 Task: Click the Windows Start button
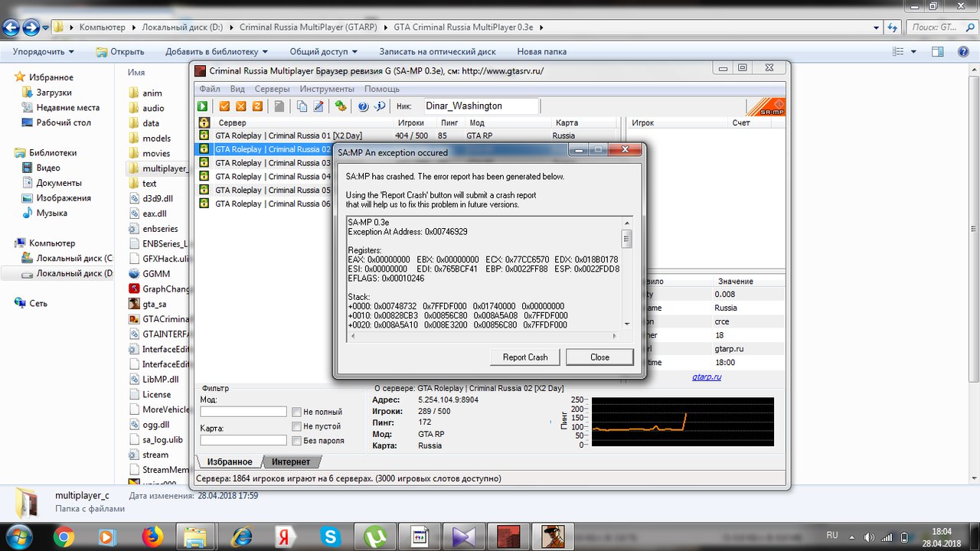coord(20,536)
